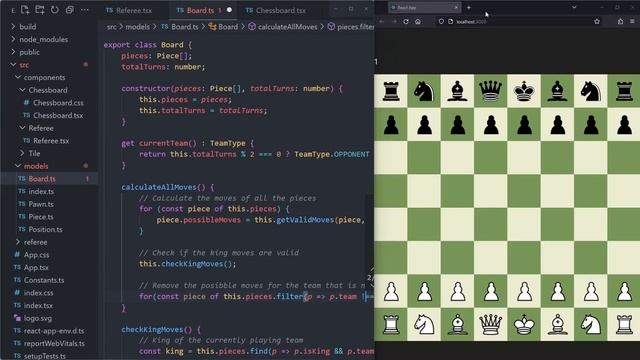Click the shield tracking protection icon

(441, 21)
